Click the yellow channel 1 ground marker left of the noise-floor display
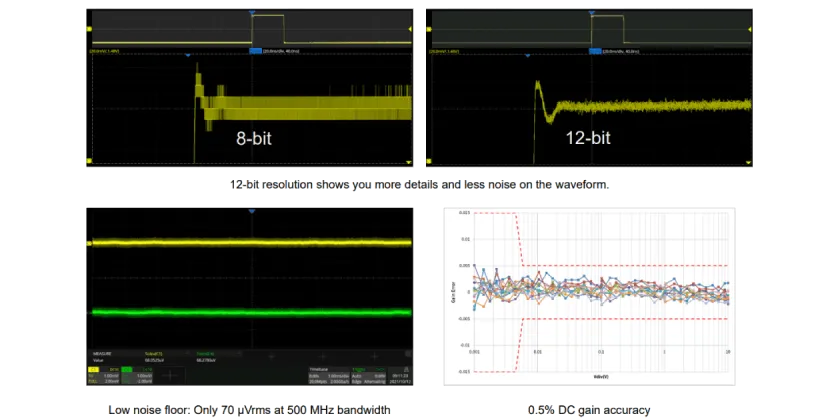This screenshot has height=420, width=840. (x=89, y=243)
